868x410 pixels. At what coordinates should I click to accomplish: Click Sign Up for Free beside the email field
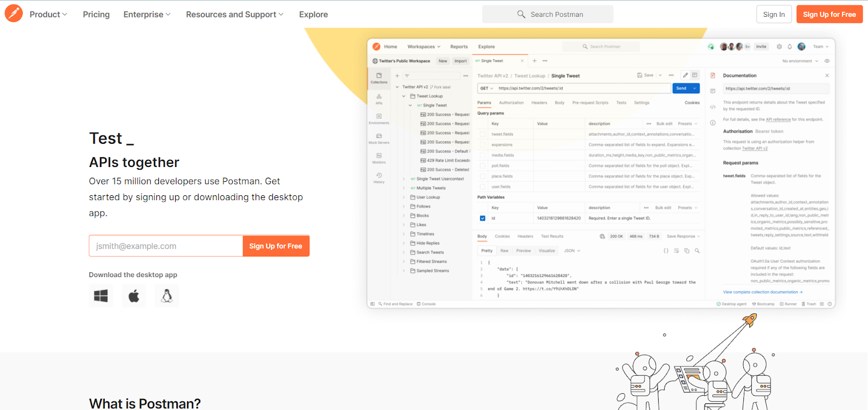tap(276, 246)
